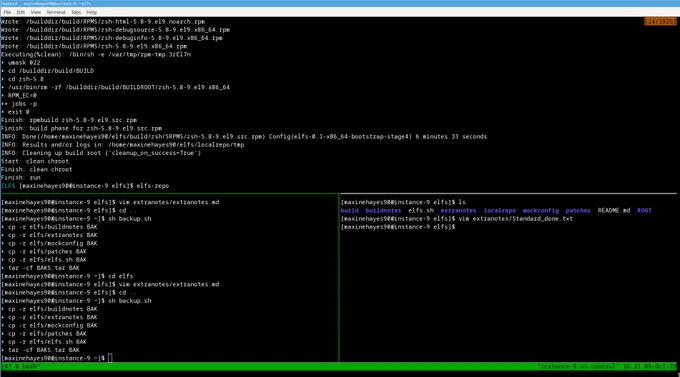Open the File menu
Viewport: 680px width, 377px height.
pyautogui.click(x=7, y=12)
